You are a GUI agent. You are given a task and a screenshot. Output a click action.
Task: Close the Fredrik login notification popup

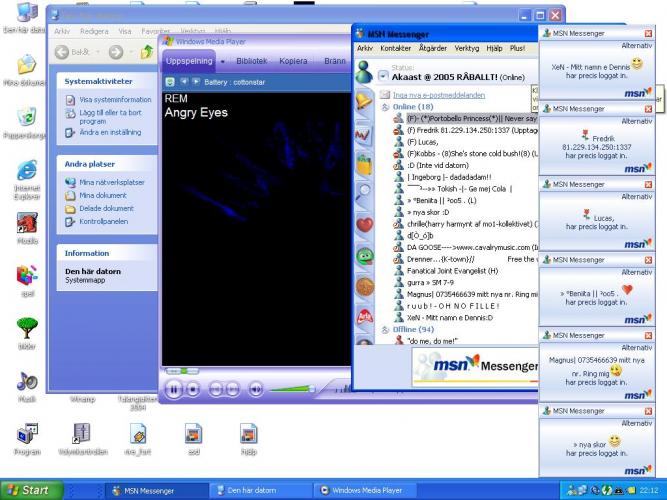click(648, 108)
